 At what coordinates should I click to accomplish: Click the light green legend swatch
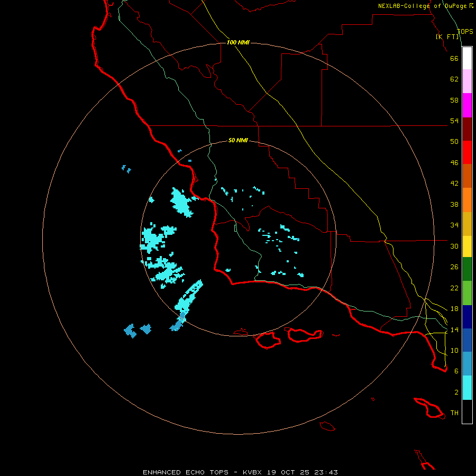pyautogui.click(x=467, y=293)
